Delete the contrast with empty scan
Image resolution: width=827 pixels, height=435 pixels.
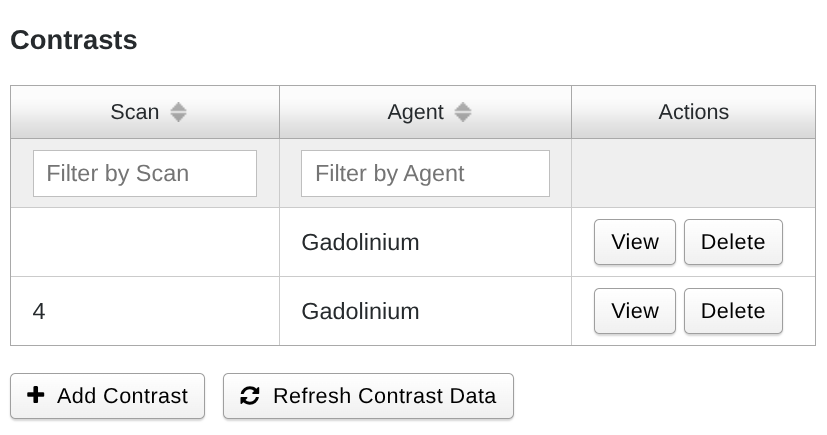733,242
